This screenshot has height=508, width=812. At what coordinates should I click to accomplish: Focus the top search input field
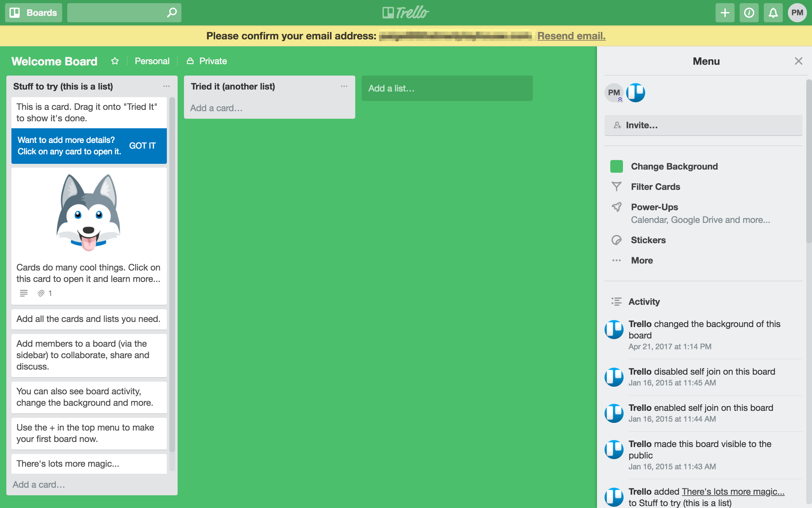click(124, 13)
